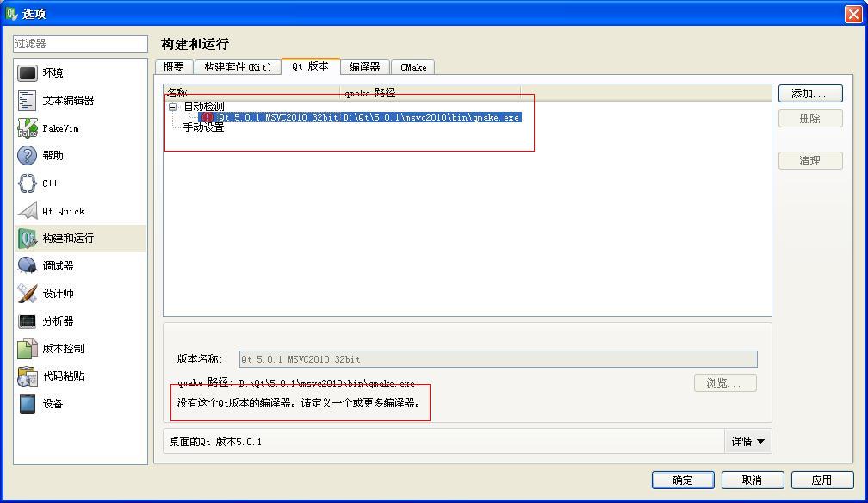Screen dimensions: 868x503
Task: Click the 版本控制 label
Action: click(x=64, y=349)
